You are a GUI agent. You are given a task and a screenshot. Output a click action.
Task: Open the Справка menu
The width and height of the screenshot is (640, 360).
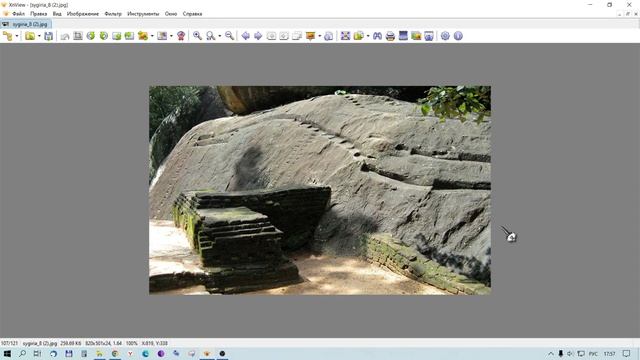[x=192, y=14]
